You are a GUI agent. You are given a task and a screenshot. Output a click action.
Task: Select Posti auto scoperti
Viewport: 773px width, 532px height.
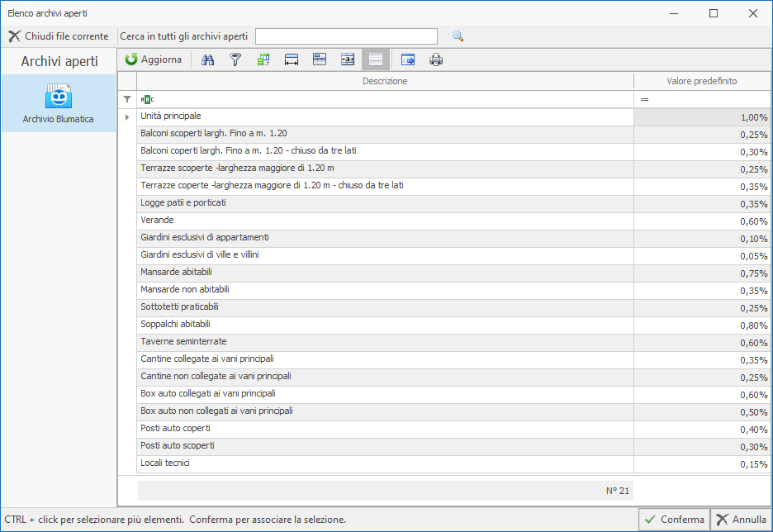pos(385,447)
